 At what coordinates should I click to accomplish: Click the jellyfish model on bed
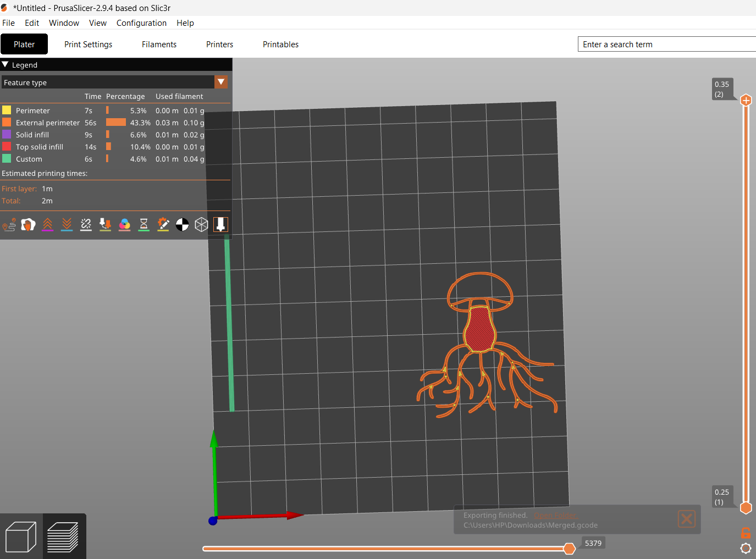tap(481, 330)
